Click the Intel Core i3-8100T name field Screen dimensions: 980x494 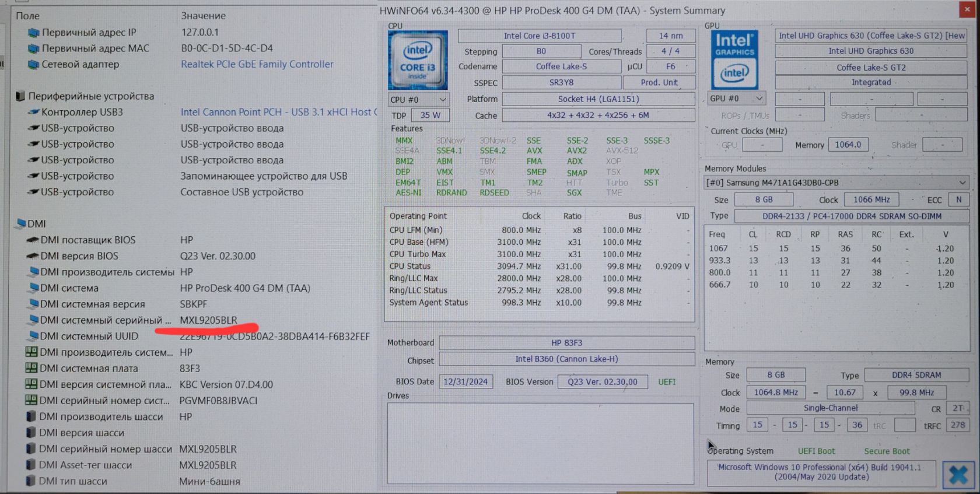point(540,36)
